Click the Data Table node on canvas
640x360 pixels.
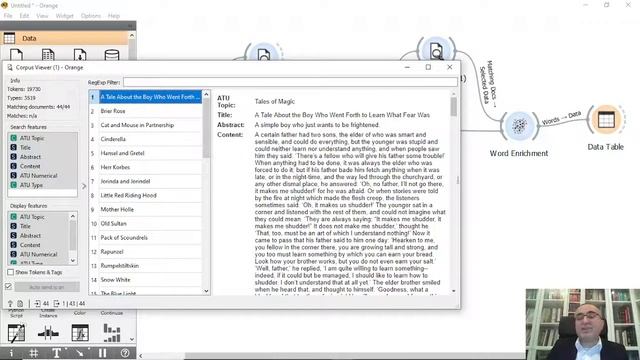tap(606, 120)
